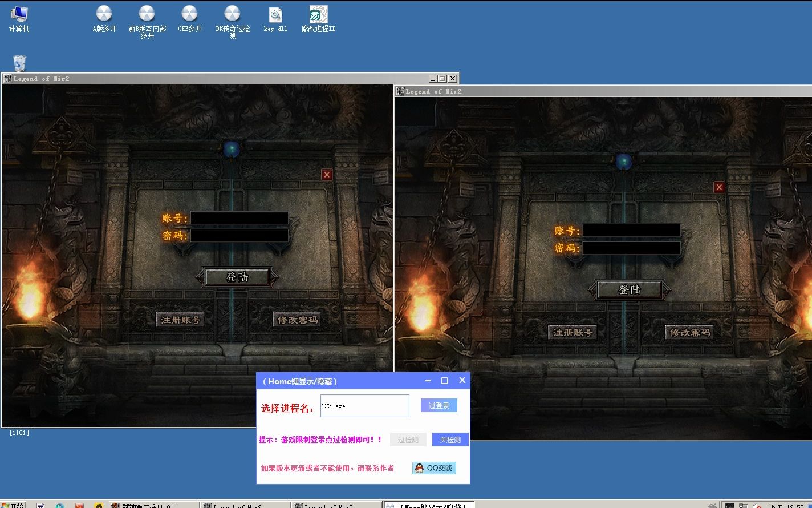Image resolution: width=812 pixels, height=508 pixels.
Task: Maximize the Home键显示/隐藏 tool window
Action: (x=445, y=381)
